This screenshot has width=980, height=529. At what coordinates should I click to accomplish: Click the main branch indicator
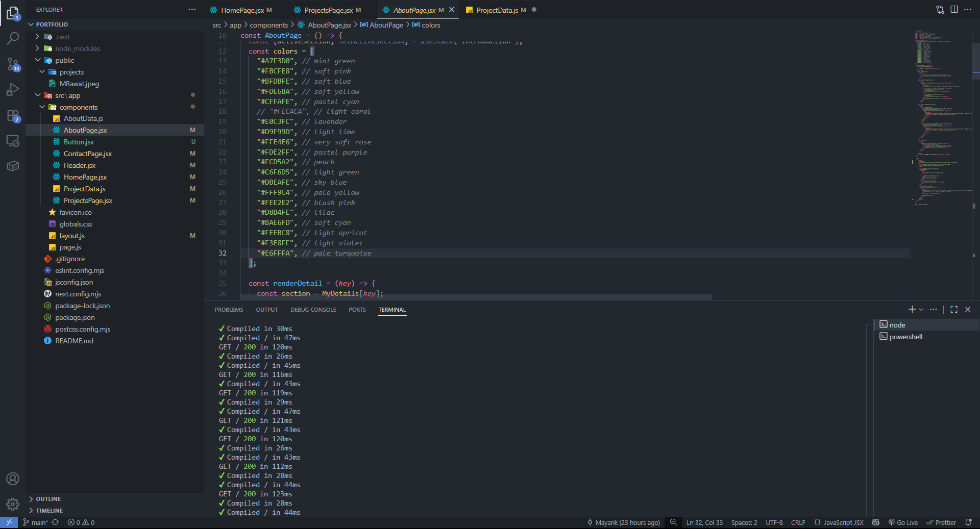[x=36, y=522]
